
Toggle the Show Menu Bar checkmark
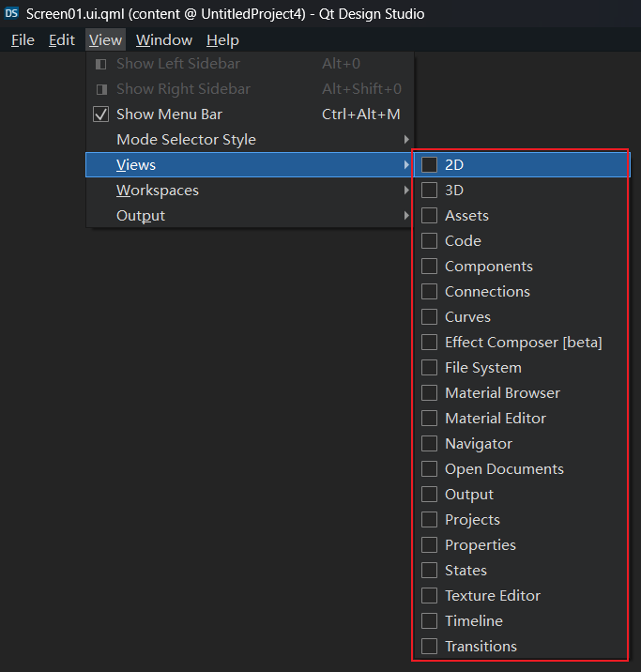click(101, 115)
